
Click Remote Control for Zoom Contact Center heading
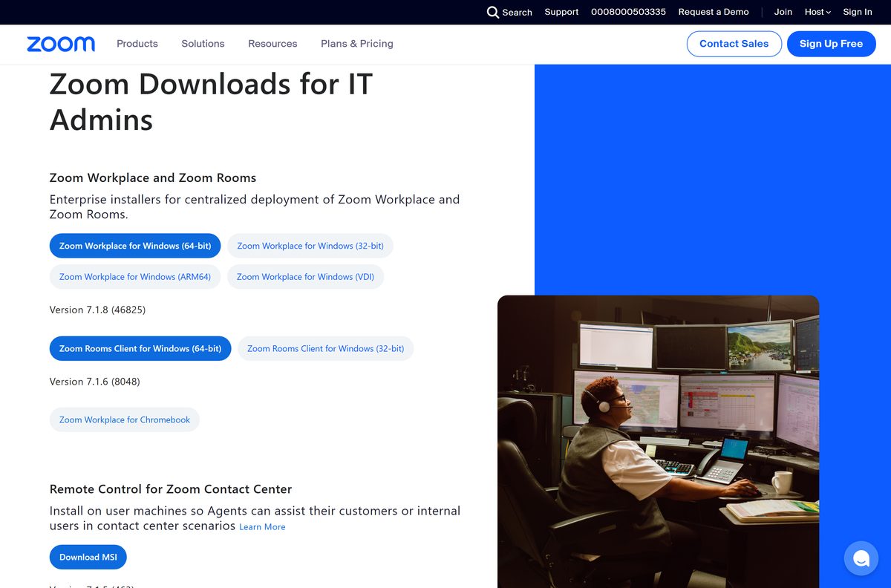[x=171, y=489]
